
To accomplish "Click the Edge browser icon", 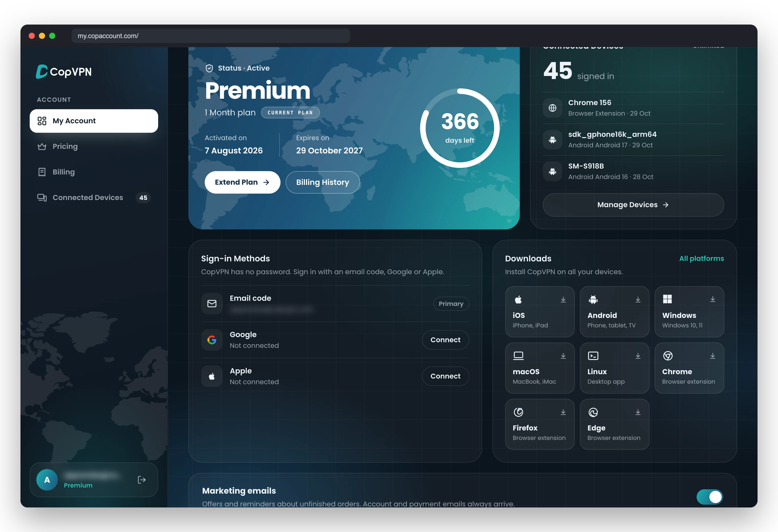I will pos(593,412).
